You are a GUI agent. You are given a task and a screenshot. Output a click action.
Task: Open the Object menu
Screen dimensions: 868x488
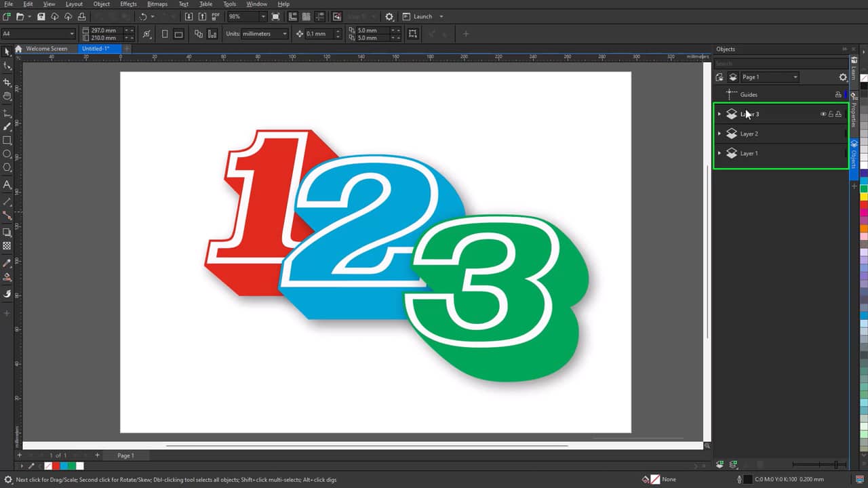102,4
